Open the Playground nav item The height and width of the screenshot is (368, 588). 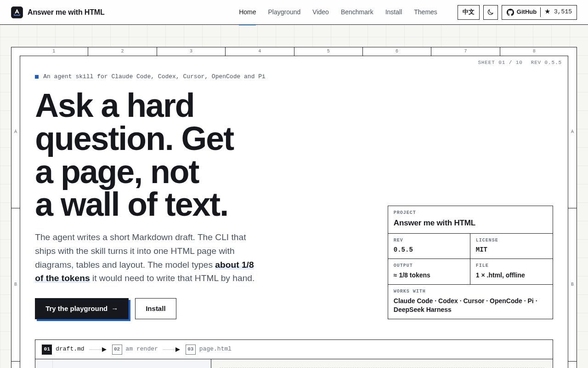[x=284, y=12]
